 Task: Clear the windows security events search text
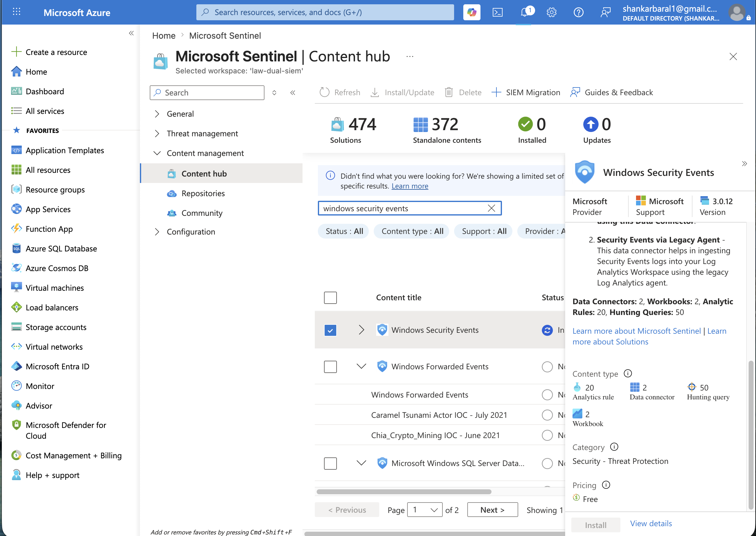point(491,208)
